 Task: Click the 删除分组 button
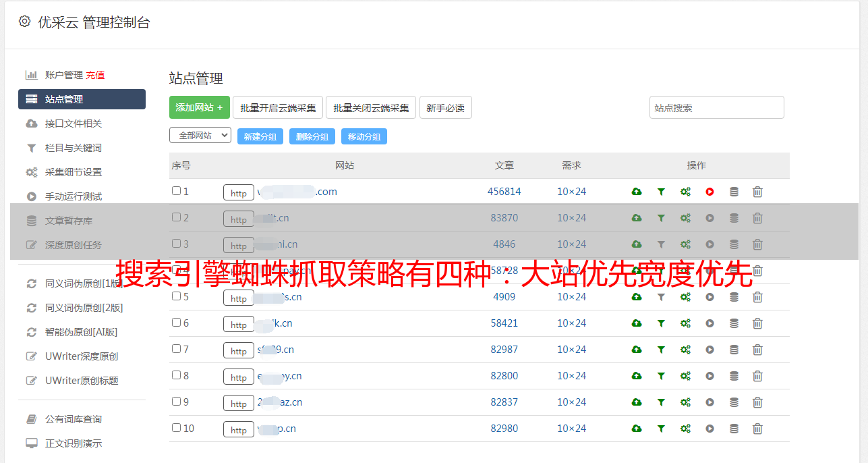click(312, 136)
